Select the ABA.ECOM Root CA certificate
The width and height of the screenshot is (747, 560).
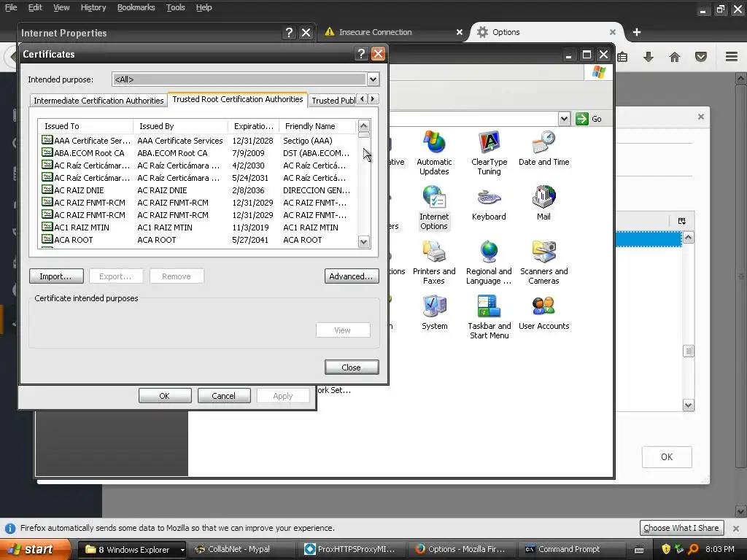pyautogui.click(x=198, y=153)
